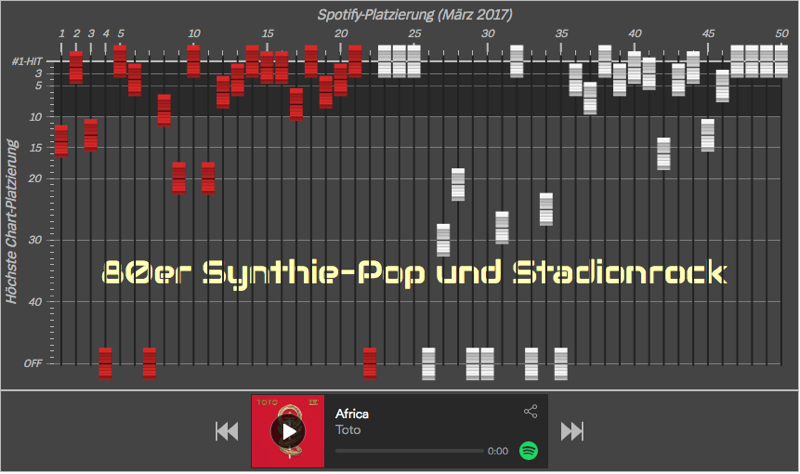Select the white fader at Spotify rank 40
Screen dimensions: 800x474
point(635,67)
